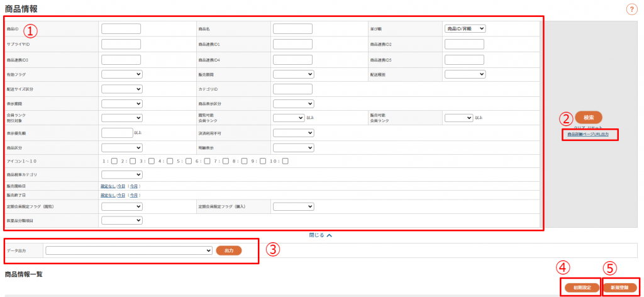
Task: Open the 閲覧可能会員ランク dropdown
Action: [289, 118]
